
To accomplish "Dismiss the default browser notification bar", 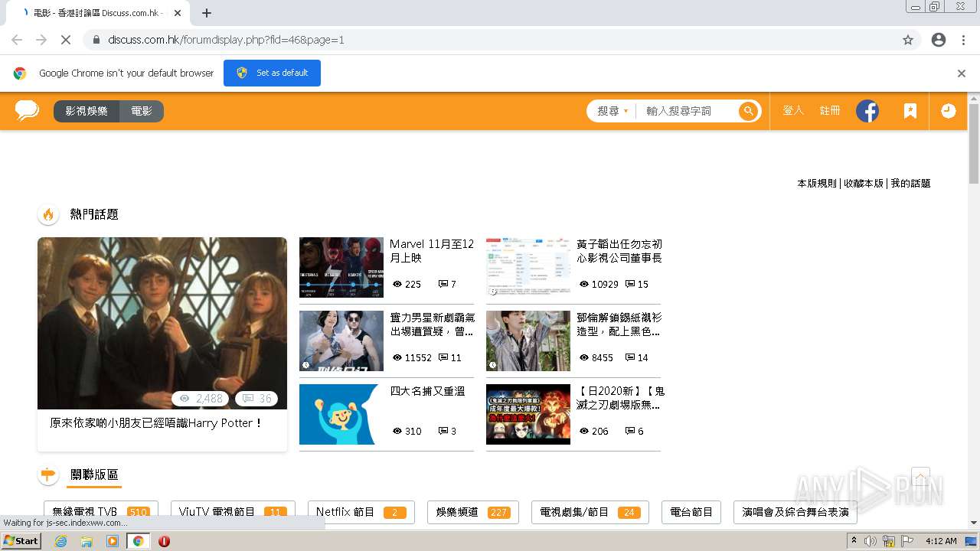I will coord(962,73).
